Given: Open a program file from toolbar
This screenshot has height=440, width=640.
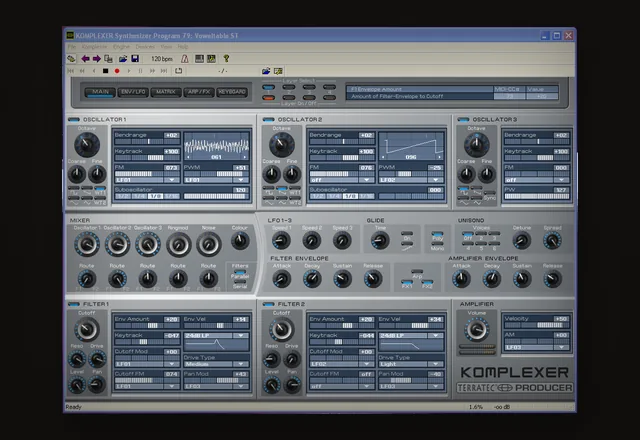Looking at the screenshot, I should click(123, 59).
